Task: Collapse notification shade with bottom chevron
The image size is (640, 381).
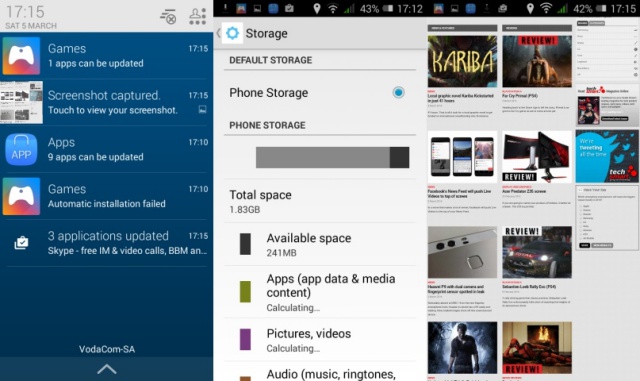Action: tap(107, 369)
